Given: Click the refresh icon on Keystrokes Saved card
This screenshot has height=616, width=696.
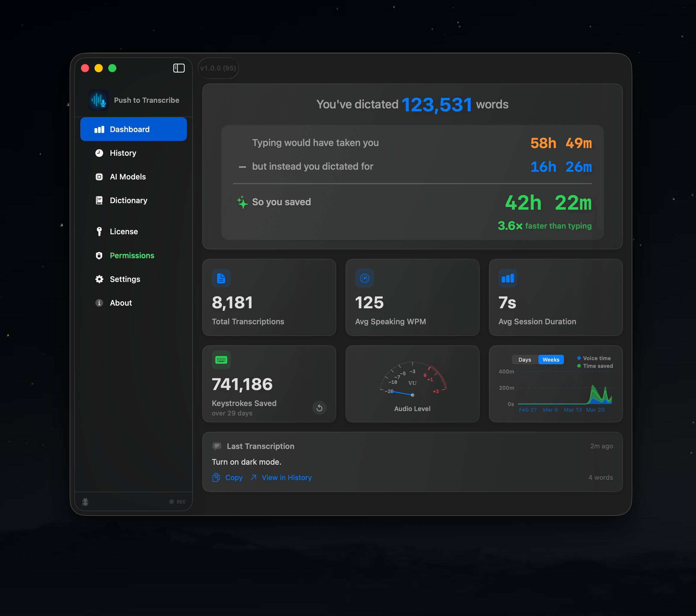Looking at the screenshot, I should (319, 408).
